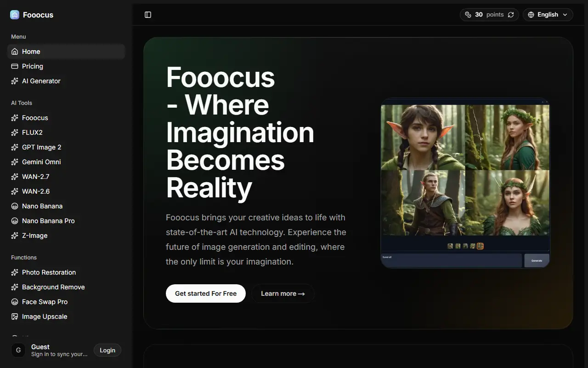This screenshot has height=368, width=588.
Task: Open Image Upscale function
Action: coord(66,316)
